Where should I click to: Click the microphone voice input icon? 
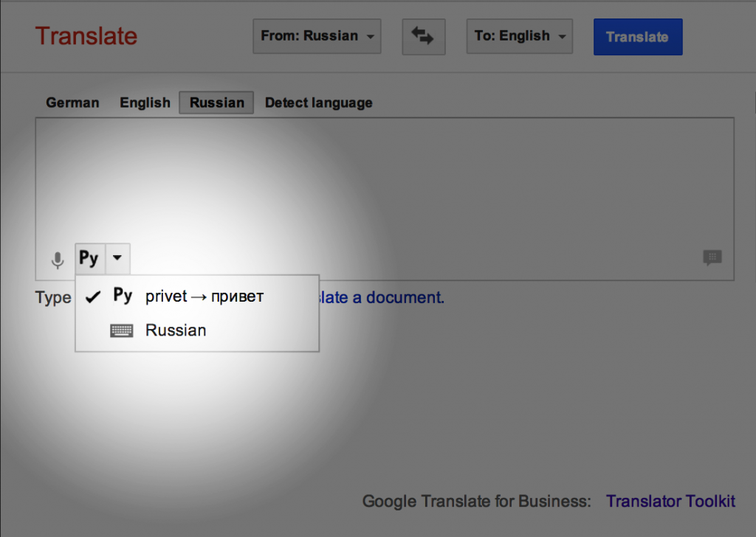point(58,260)
